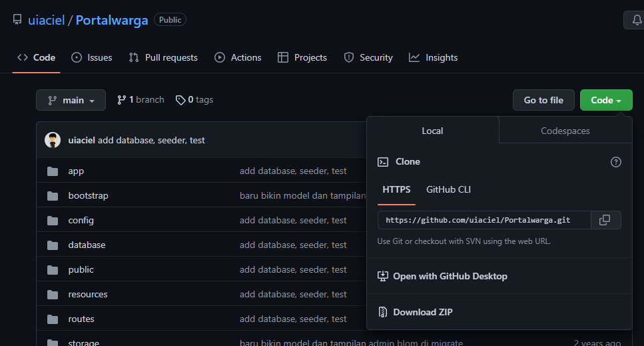
Task: Open the clone help question mark
Action: click(615, 162)
